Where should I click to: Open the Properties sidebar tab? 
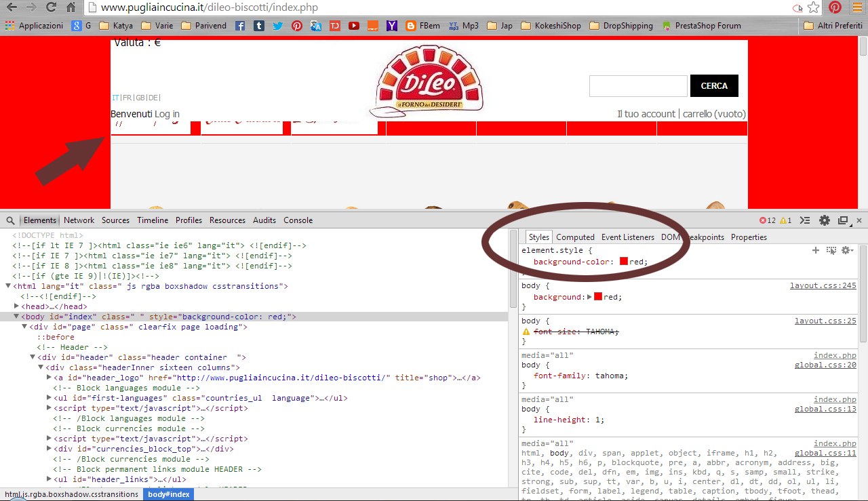[749, 237]
